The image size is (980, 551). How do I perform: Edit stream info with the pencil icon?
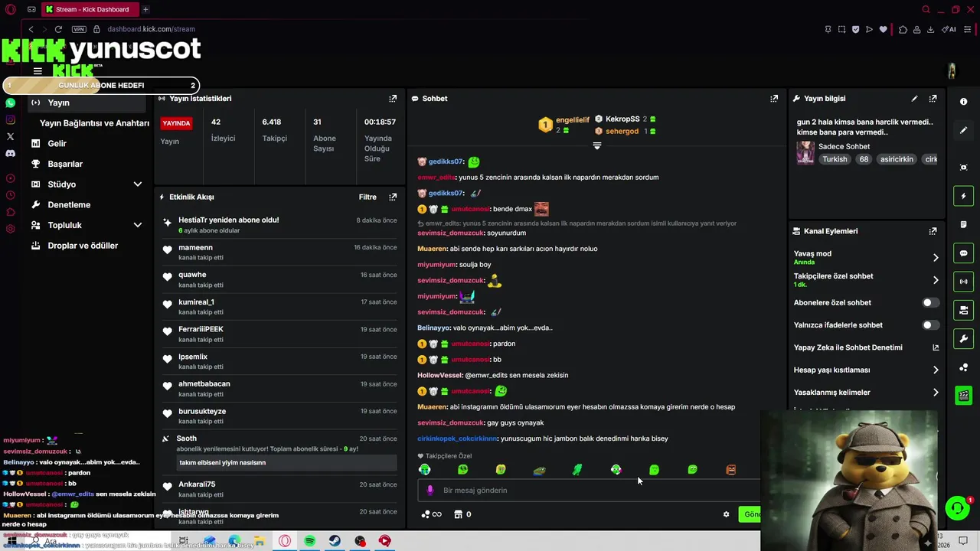914,99
